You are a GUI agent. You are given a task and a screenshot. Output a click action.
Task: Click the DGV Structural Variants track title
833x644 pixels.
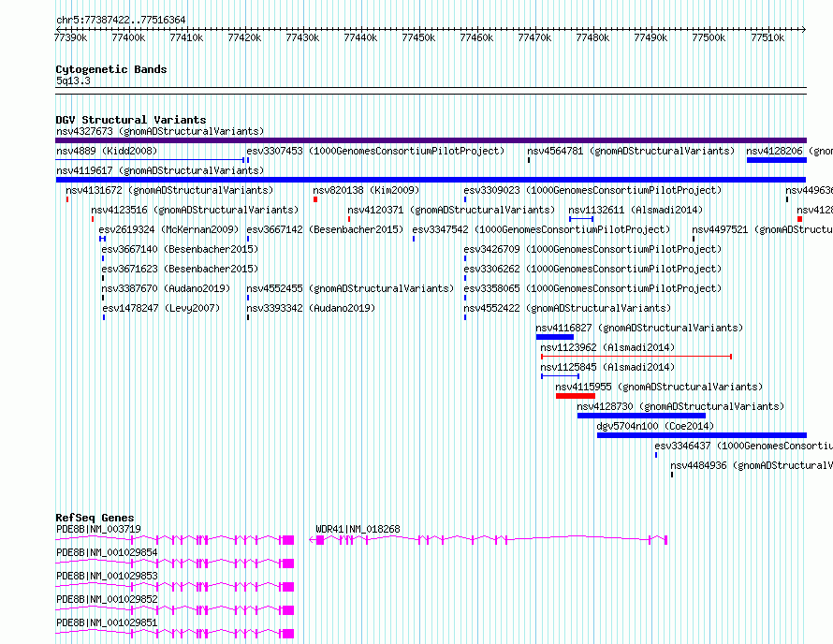(131, 120)
